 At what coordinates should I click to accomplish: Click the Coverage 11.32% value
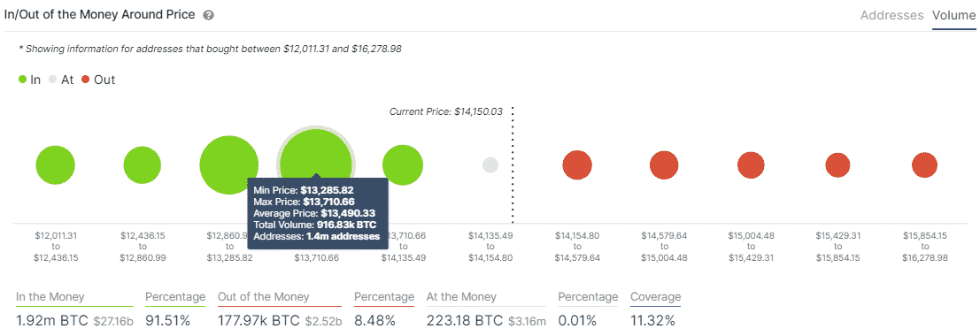[652, 321]
